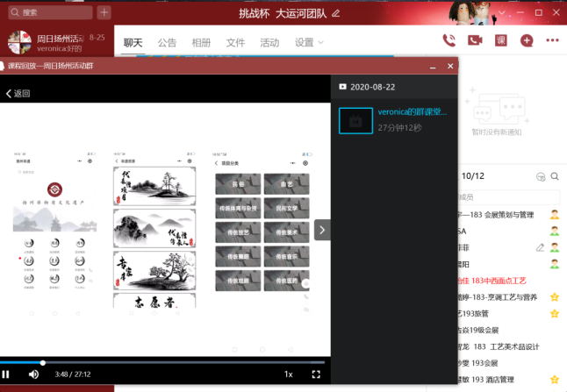The width and height of the screenshot is (567, 392).
Task: Open the group class (课) icon
Action: coord(500,40)
